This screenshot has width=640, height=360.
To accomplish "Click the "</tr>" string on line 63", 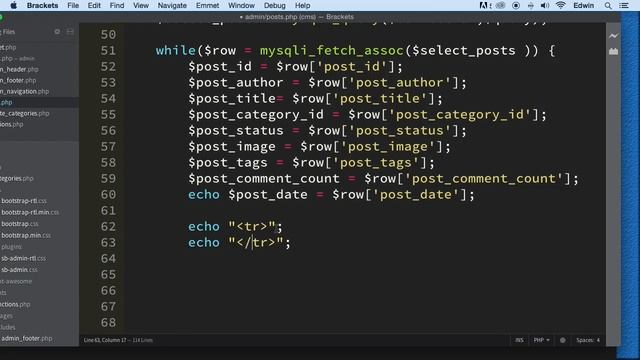I will [x=256, y=242].
